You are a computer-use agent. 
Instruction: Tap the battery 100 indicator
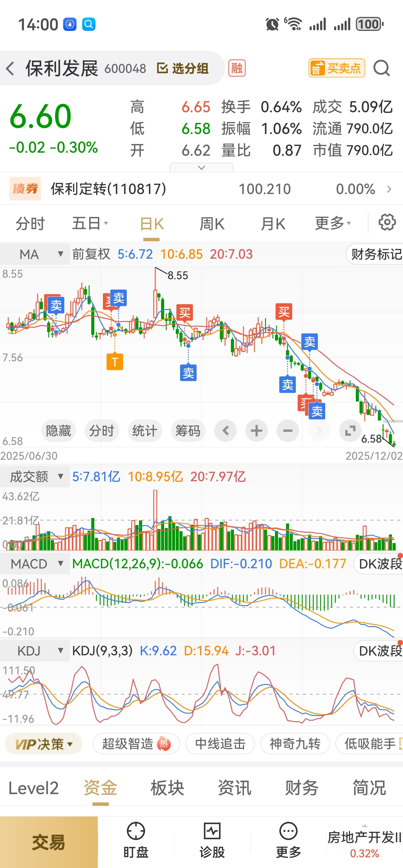370,24
